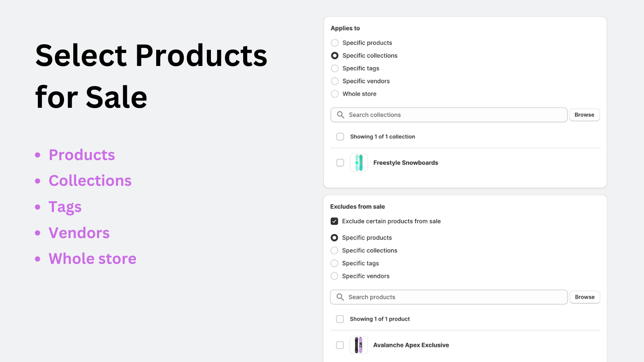Choose the Whole store option
The width and height of the screenshot is (644, 362).
pyautogui.click(x=335, y=94)
